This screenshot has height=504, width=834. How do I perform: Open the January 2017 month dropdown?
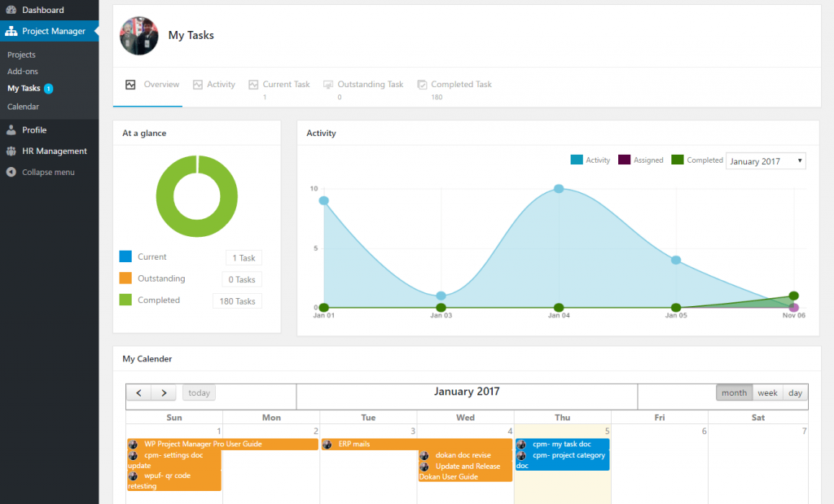pyautogui.click(x=766, y=160)
